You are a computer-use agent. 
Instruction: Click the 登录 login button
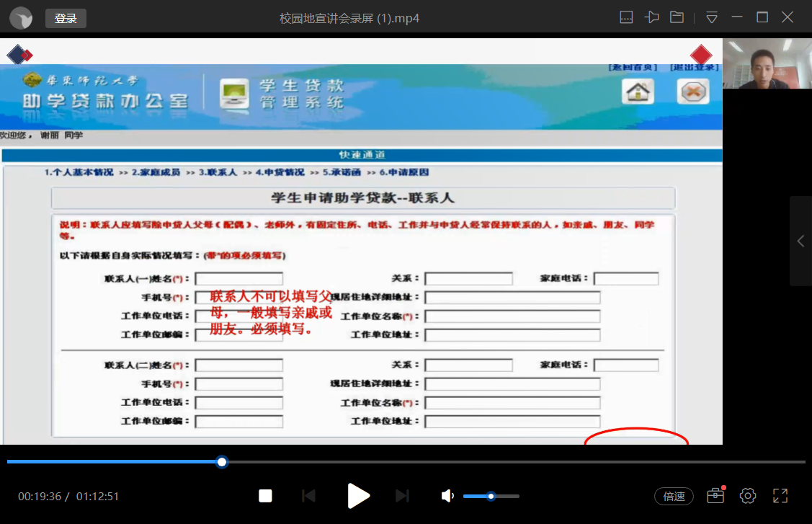tap(66, 18)
